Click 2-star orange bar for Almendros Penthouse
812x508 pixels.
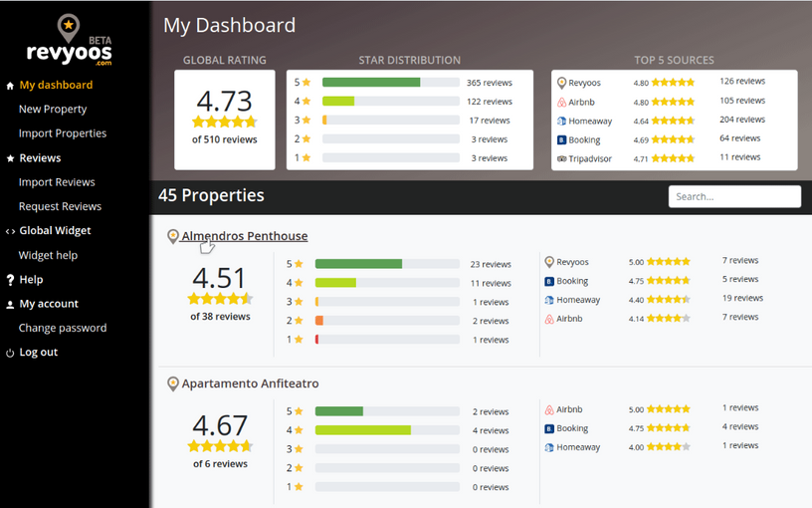tap(319, 321)
